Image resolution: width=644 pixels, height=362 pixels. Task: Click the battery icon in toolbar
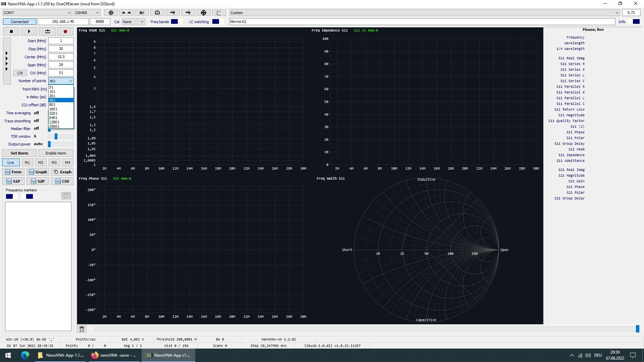click(x=142, y=13)
